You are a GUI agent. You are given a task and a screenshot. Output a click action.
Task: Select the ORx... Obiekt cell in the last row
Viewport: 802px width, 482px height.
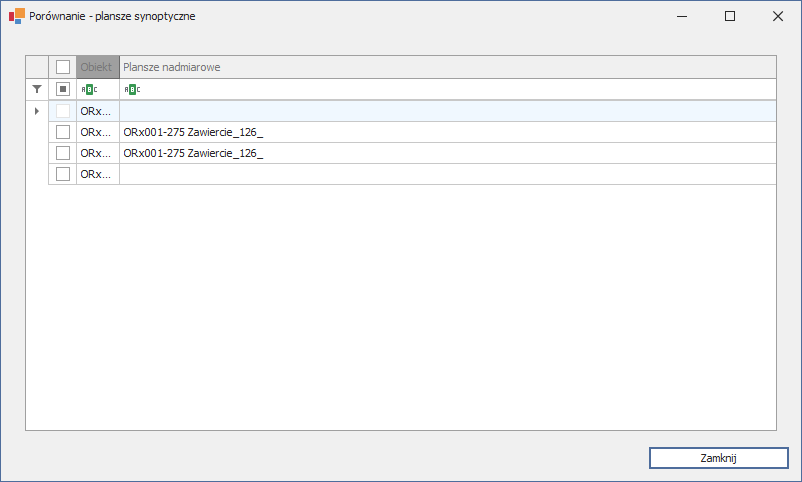click(98, 174)
